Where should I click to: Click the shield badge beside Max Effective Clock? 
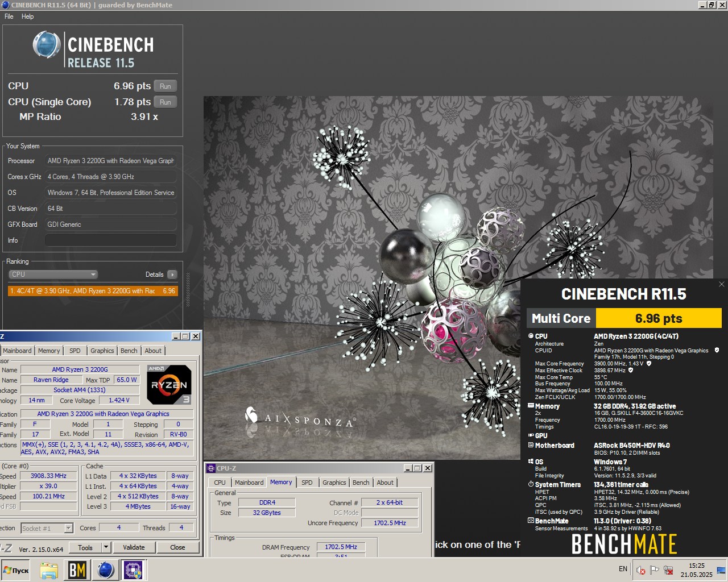pos(631,370)
